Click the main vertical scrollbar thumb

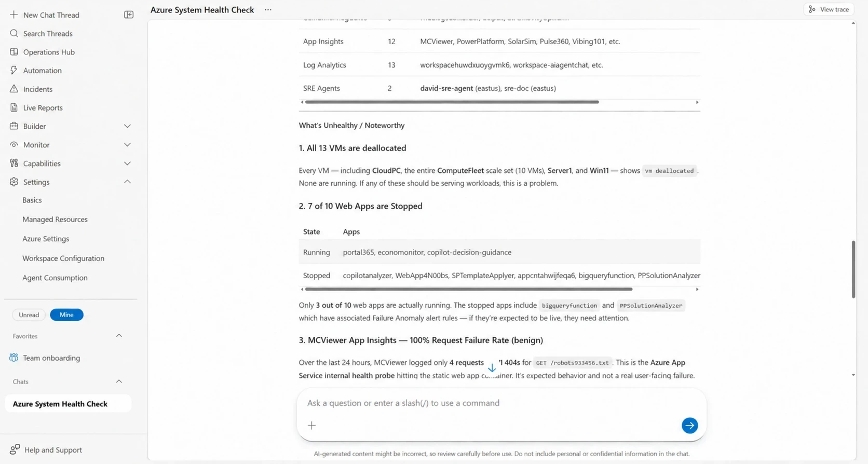[x=853, y=269]
